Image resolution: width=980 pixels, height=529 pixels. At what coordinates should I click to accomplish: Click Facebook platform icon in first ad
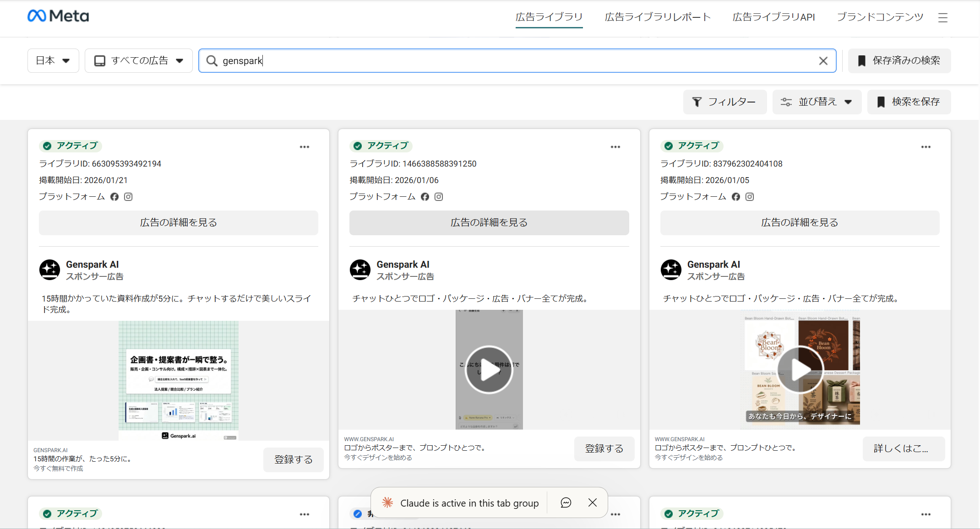[x=114, y=197]
